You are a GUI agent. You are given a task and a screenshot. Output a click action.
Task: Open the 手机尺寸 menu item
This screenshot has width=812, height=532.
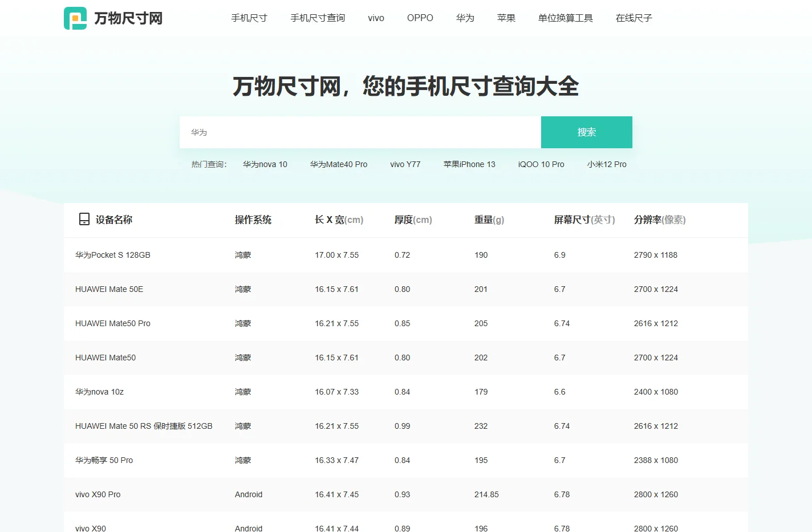click(249, 18)
